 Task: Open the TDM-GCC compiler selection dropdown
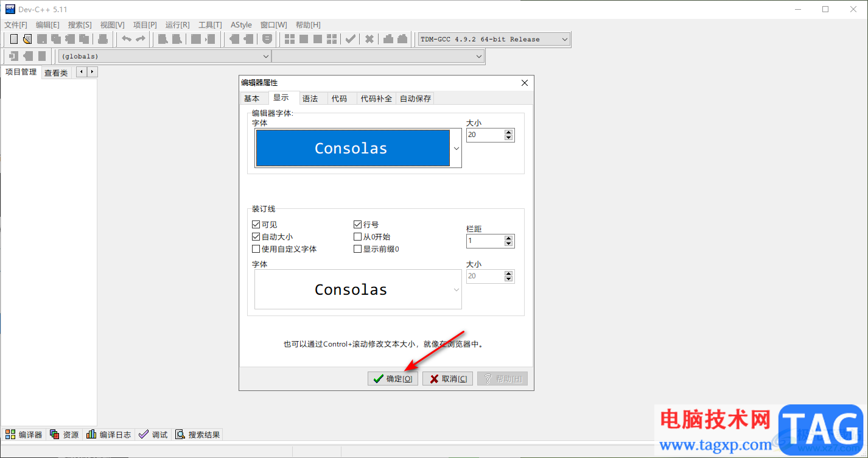point(494,39)
